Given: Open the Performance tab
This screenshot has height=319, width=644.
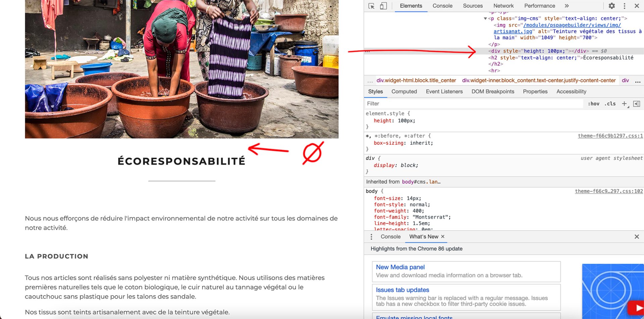Looking at the screenshot, I should (539, 6).
